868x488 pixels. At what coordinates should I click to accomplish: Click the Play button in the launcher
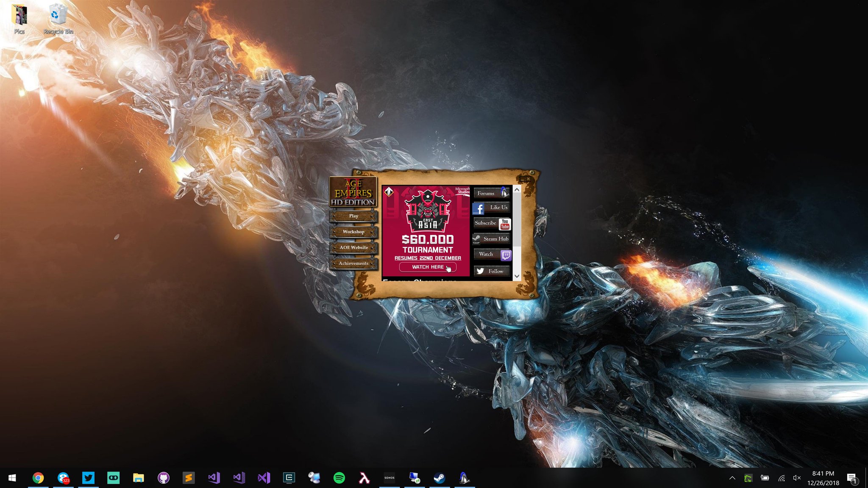click(353, 216)
